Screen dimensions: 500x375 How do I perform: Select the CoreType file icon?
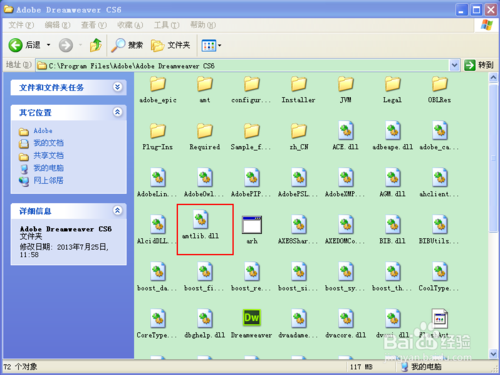pos(158,318)
